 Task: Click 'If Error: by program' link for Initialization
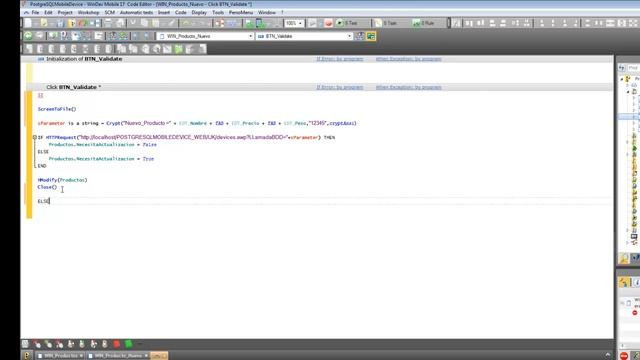pyautogui.click(x=340, y=59)
